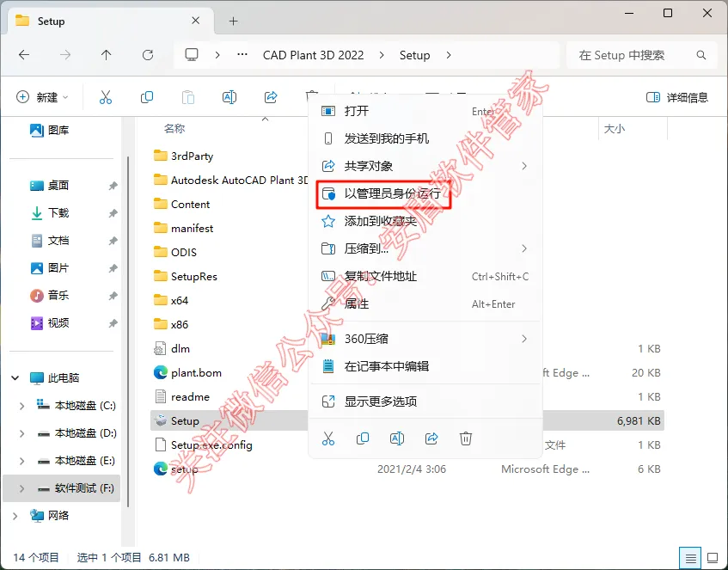Click the context menu Delete trash icon
The width and height of the screenshot is (728, 570).
[x=466, y=438]
